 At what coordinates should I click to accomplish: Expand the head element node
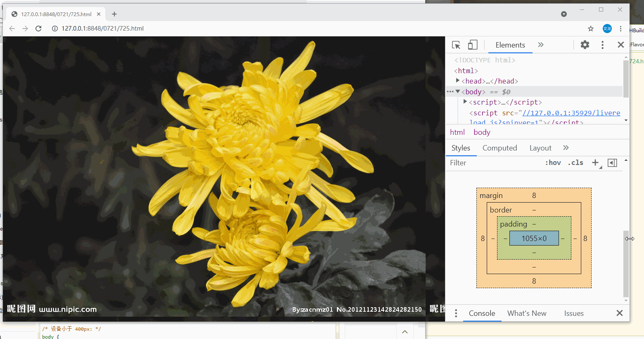457,81
